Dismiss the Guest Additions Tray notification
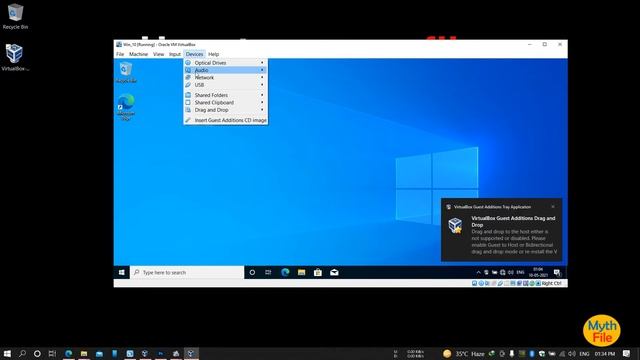 553,207
